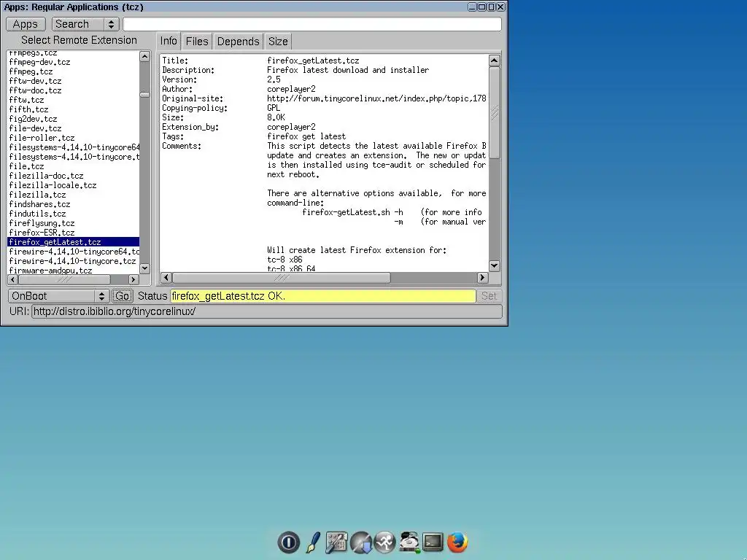Select fifth.tcz extension

[74, 109]
